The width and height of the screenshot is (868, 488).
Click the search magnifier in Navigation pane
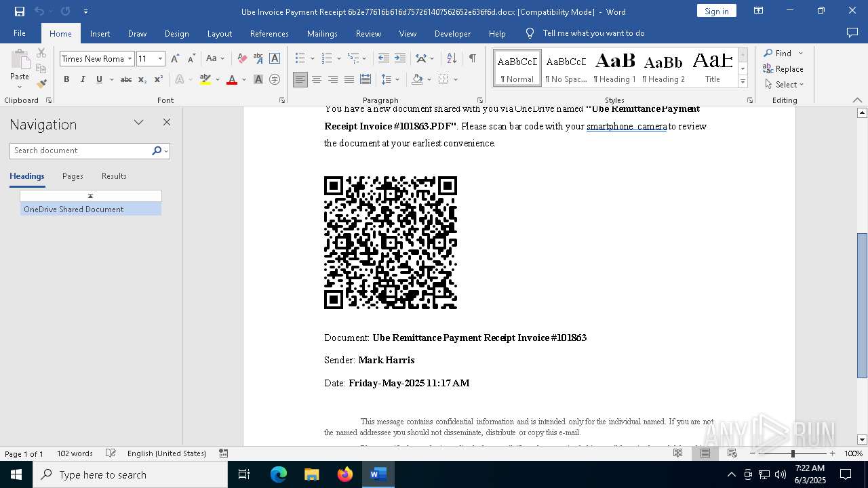coord(157,150)
